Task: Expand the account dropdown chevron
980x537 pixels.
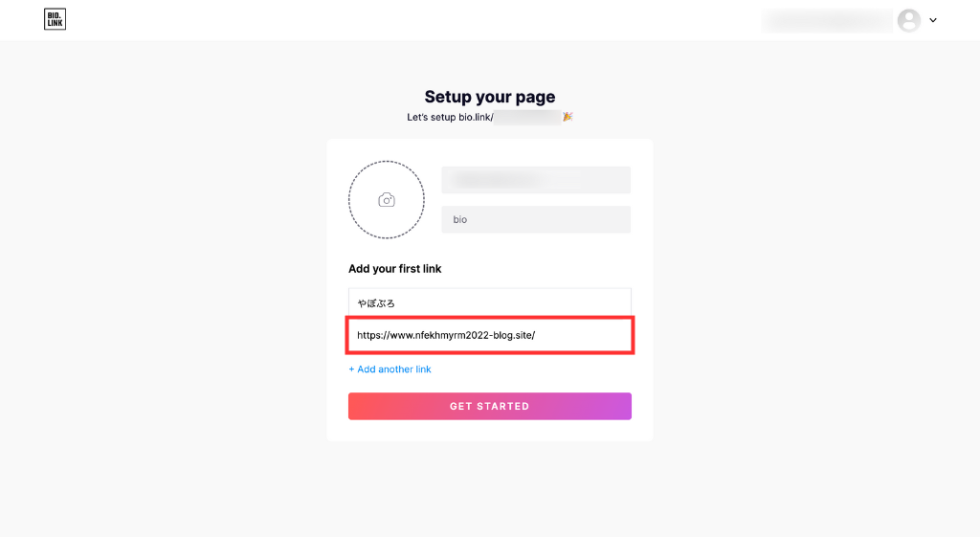Action: (x=933, y=21)
